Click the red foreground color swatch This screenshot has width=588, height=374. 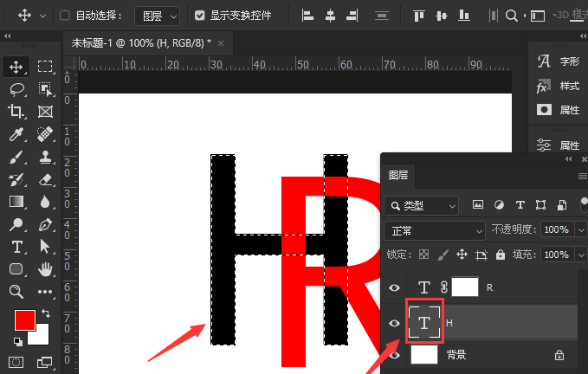click(24, 320)
